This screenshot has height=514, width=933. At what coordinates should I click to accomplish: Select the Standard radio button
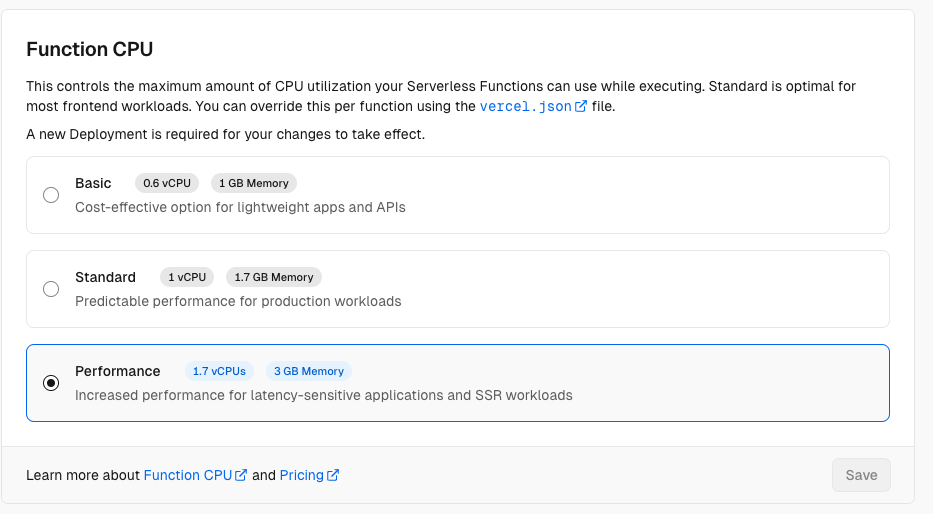click(x=51, y=289)
